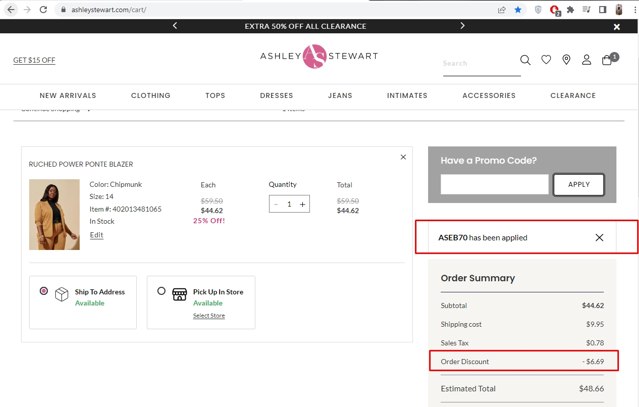Screen dimensions: 639x407
Task: Select the Ship To Address radio button
Action: (x=44, y=291)
